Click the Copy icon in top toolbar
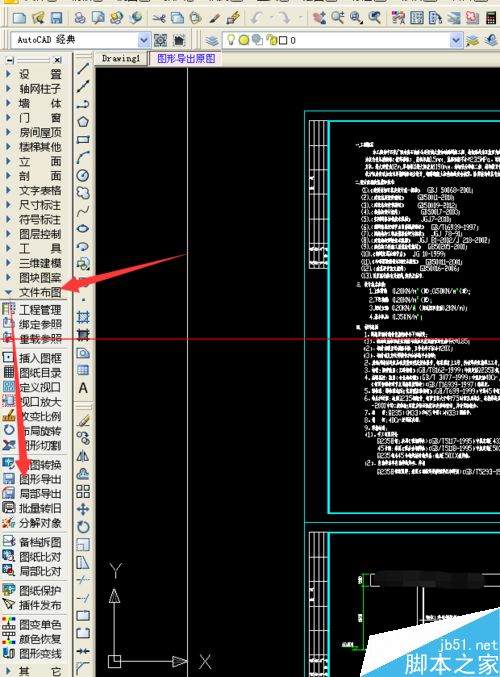This screenshot has width=500, height=677. tap(177, 18)
